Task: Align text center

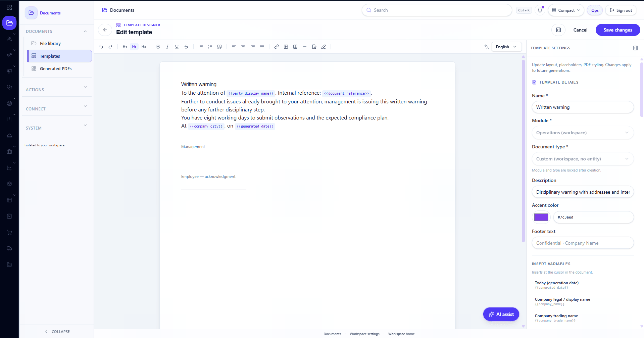Action: [243, 47]
